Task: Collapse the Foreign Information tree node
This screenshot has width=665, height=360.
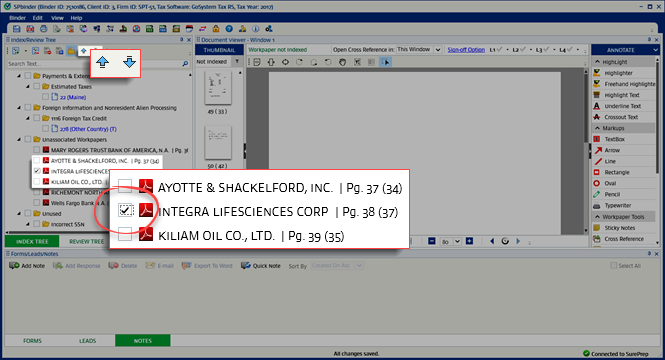Action: tap(19, 108)
